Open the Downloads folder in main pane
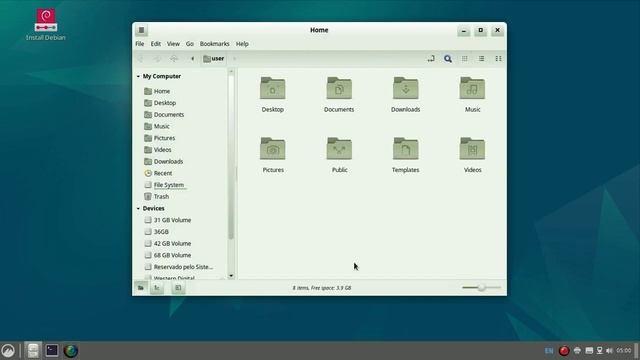 coord(405,94)
